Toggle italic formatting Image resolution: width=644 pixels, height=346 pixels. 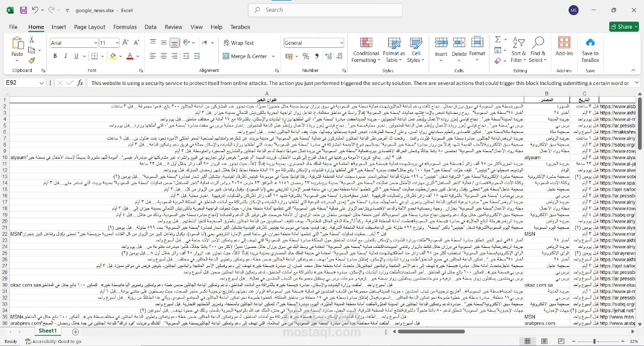pos(66,56)
